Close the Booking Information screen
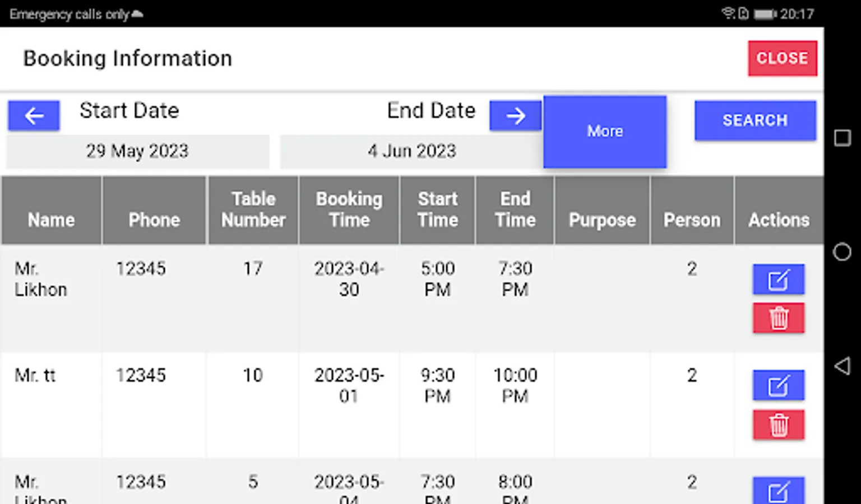Image resolution: width=861 pixels, height=504 pixels. coord(782,58)
